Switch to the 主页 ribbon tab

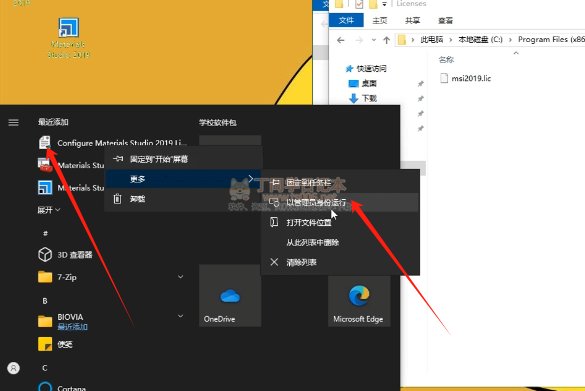[380, 21]
